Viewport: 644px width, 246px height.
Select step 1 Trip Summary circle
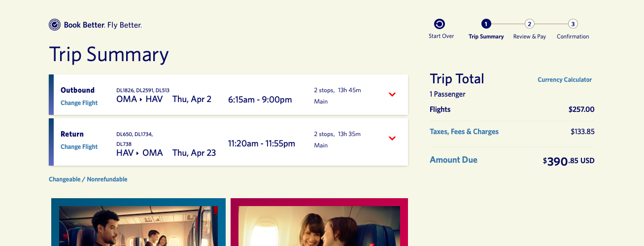pyautogui.click(x=486, y=24)
